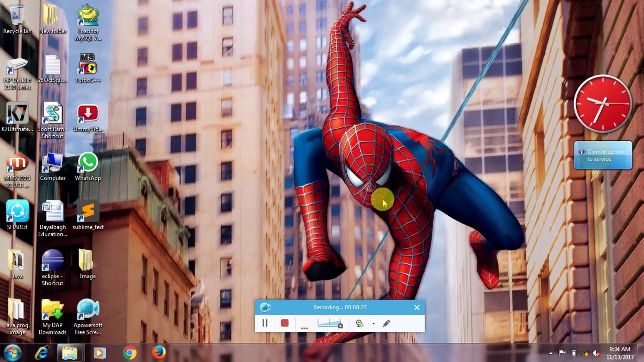The height and width of the screenshot is (362, 644).
Task: Show hidden system tray icons arrow
Action: point(550,353)
